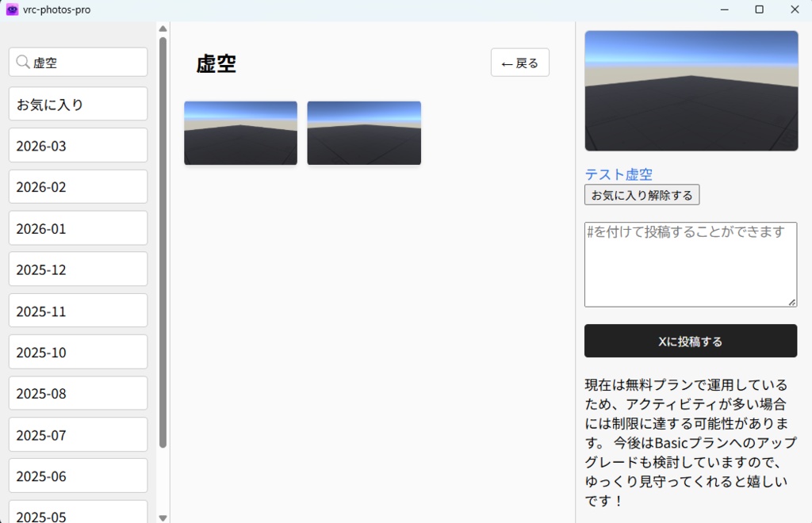Click the sidebar scrollbar track
This screenshot has width=812, height=523.
click(x=163, y=475)
